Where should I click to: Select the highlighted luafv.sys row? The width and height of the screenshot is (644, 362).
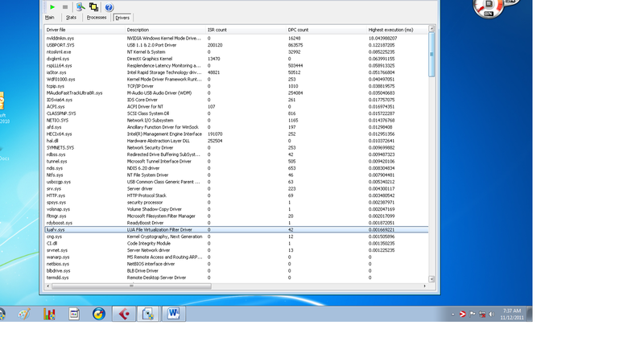[x=236, y=230]
